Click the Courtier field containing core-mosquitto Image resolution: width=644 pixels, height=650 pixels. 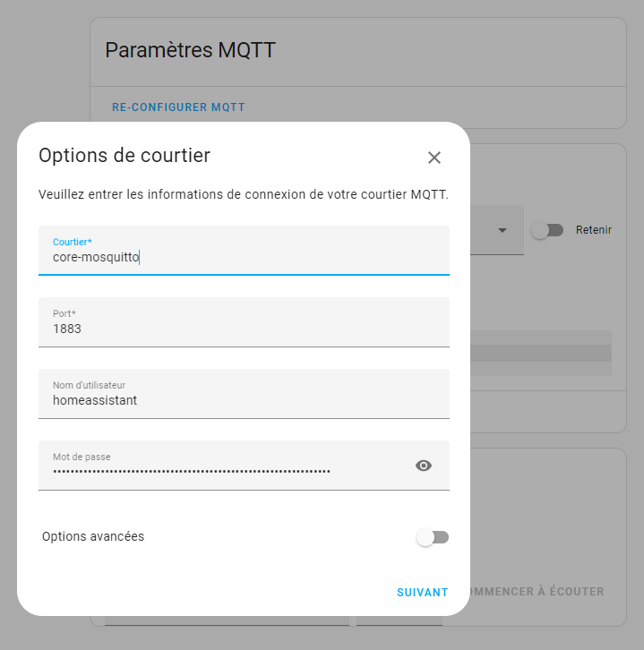(x=244, y=251)
